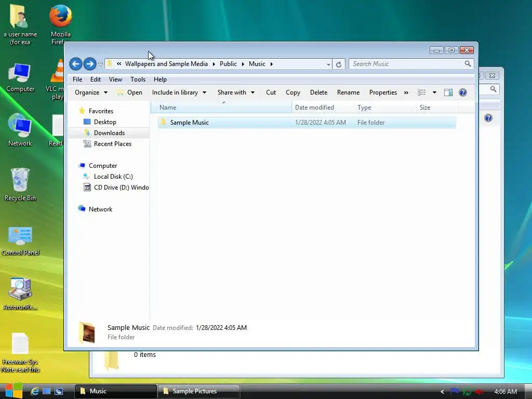The width and height of the screenshot is (532, 399).
Task: Expand the Share with dropdown
Action: [x=236, y=92]
